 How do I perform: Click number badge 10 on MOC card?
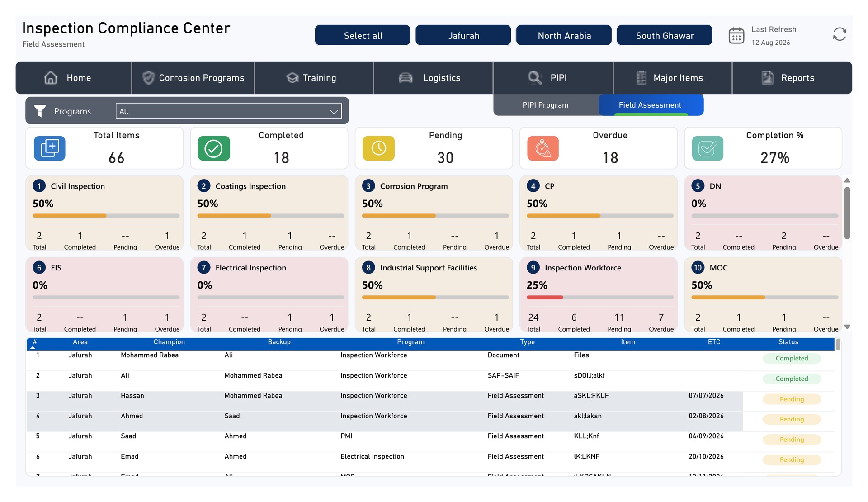coord(698,268)
